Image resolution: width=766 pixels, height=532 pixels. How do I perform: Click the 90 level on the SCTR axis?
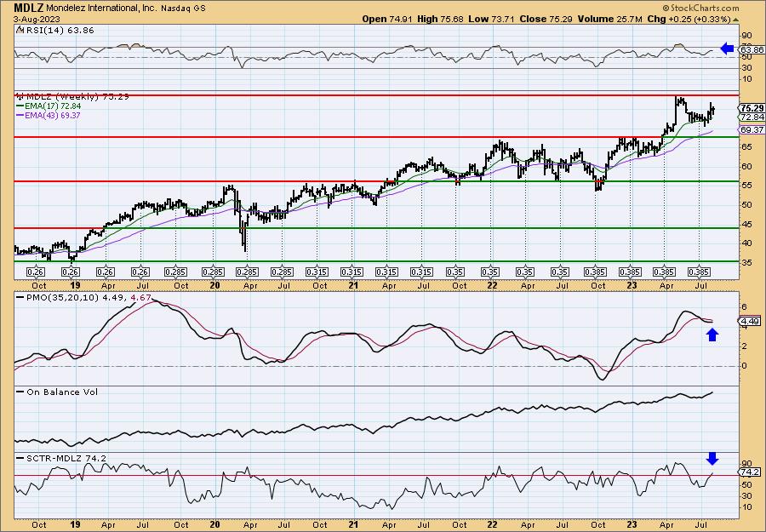coord(746,463)
